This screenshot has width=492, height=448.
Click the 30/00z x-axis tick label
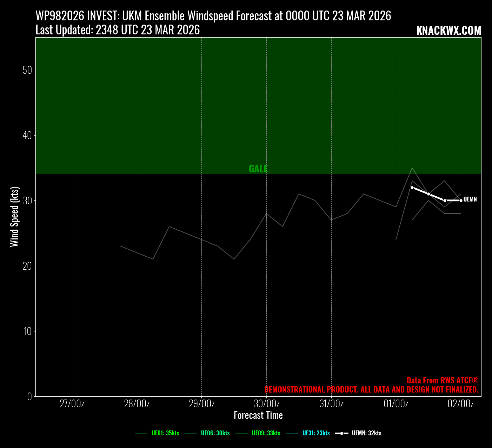pos(266,404)
